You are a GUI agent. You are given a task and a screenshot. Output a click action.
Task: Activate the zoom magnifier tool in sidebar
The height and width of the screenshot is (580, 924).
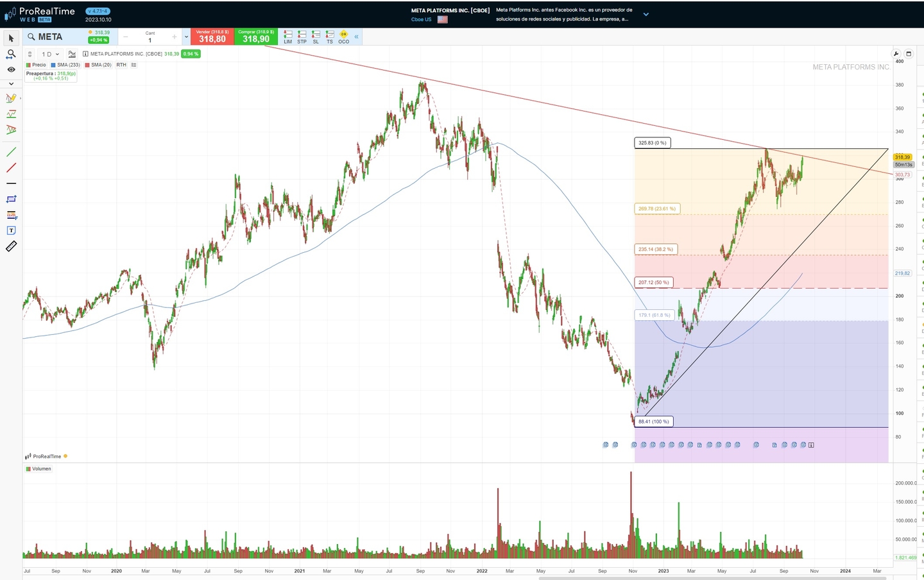[11, 55]
